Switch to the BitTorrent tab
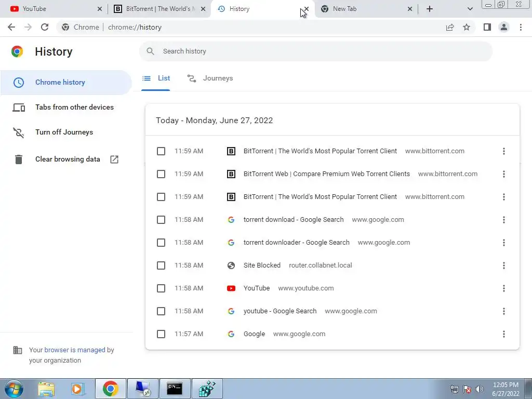 pyautogui.click(x=158, y=9)
